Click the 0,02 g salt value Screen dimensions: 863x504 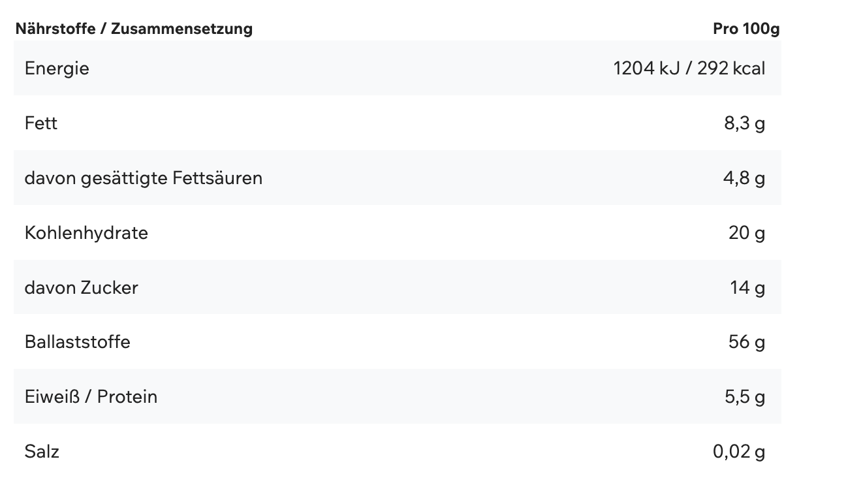[739, 452]
